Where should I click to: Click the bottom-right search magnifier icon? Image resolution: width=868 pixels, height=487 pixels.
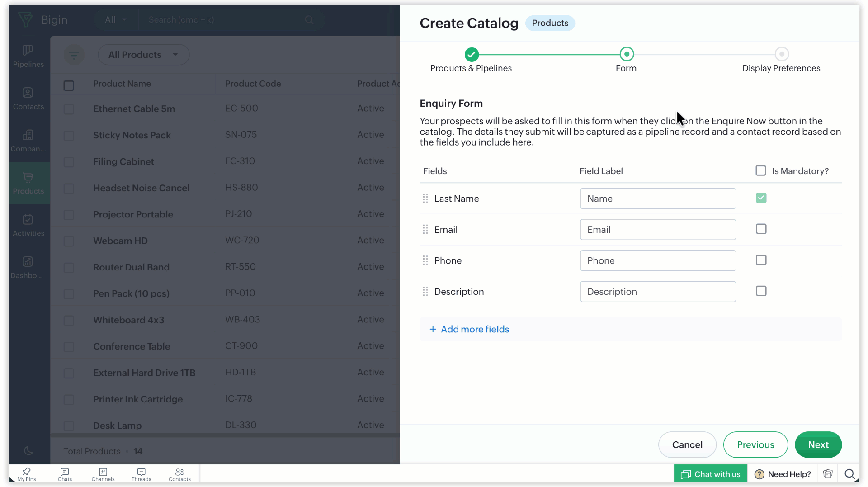(849, 474)
